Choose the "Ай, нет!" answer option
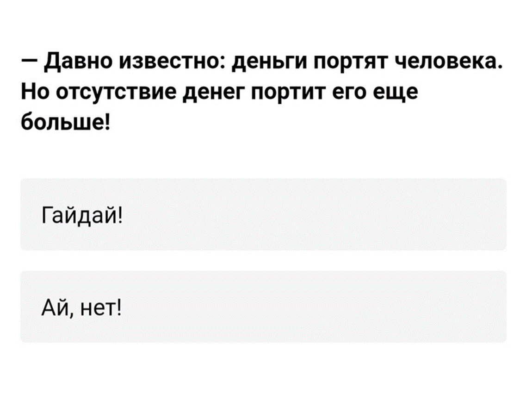 [x=263, y=306]
